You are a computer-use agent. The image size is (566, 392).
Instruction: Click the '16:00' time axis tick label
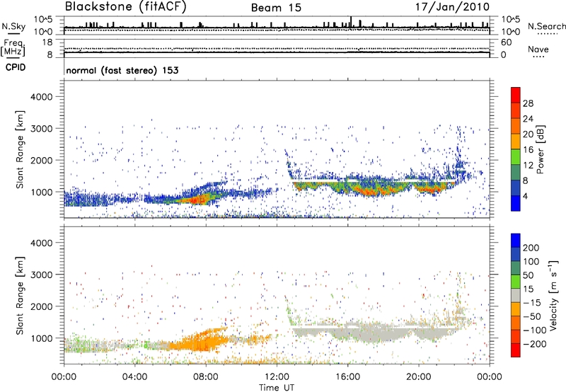(x=347, y=377)
